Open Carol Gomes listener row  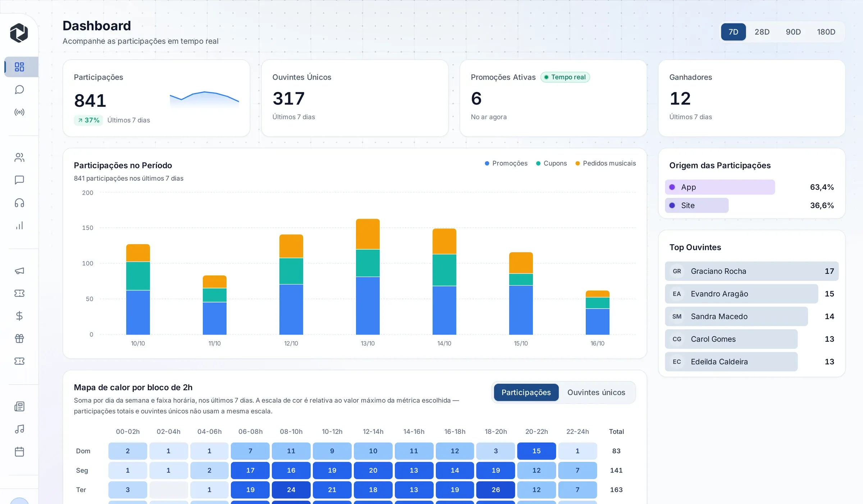tap(752, 339)
